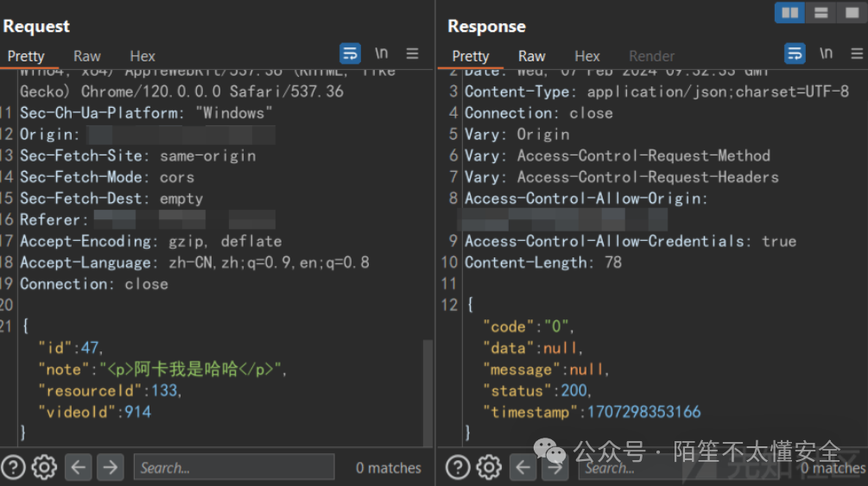Click the Content-Length: 78 line
The width and height of the screenshot is (868, 486).
(543, 262)
